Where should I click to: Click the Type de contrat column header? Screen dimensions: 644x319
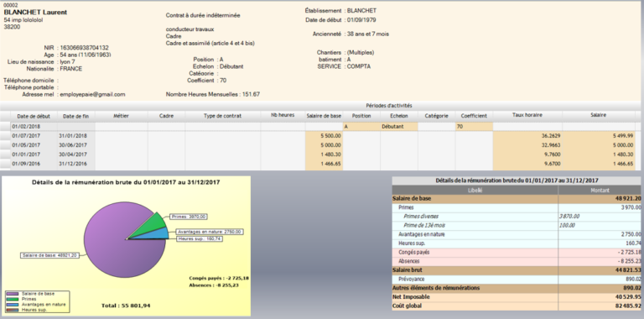tap(222, 116)
